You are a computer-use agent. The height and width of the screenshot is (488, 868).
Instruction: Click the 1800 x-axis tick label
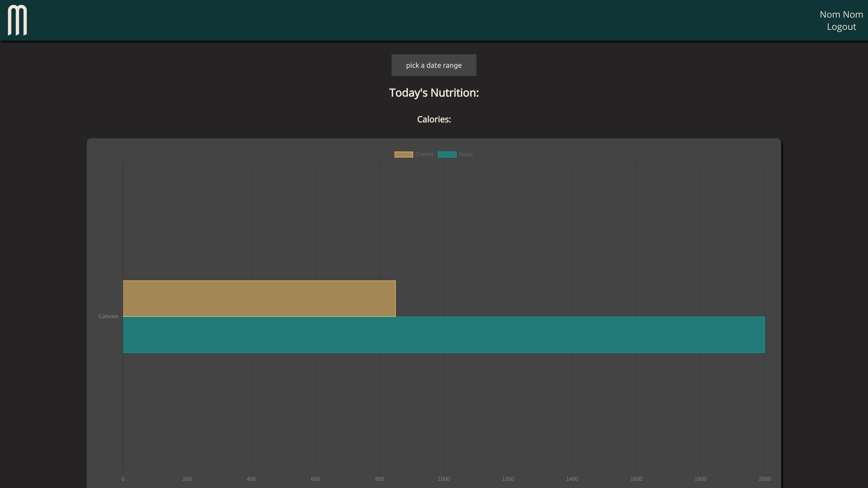700,479
